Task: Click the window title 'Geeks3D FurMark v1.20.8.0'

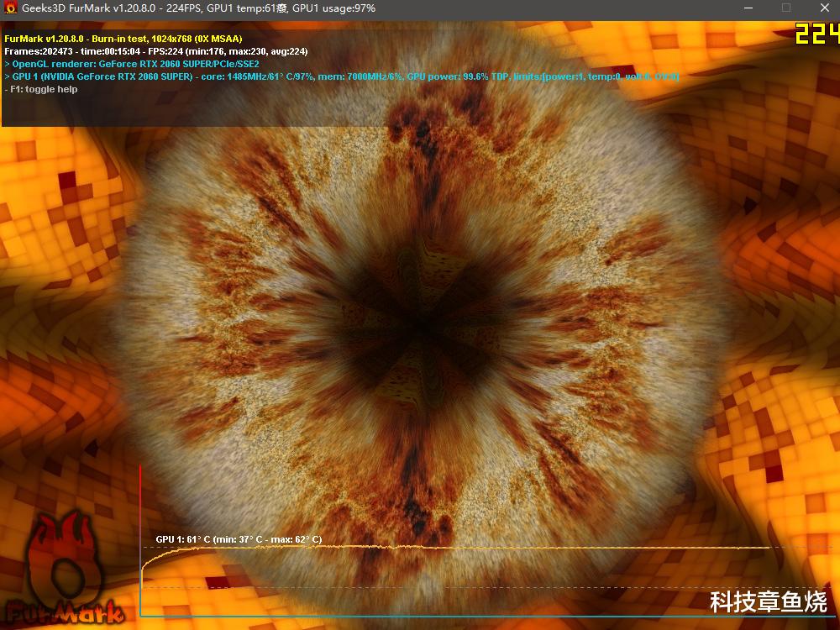Action: [x=198, y=8]
